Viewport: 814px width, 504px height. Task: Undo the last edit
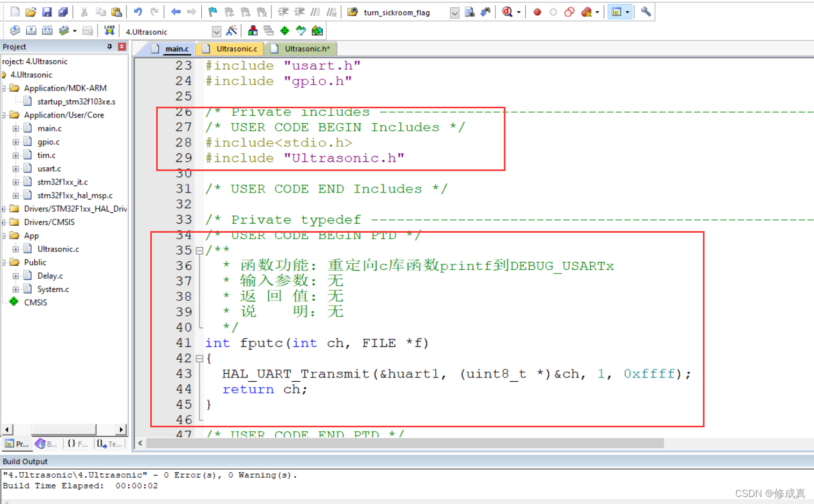click(138, 12)
